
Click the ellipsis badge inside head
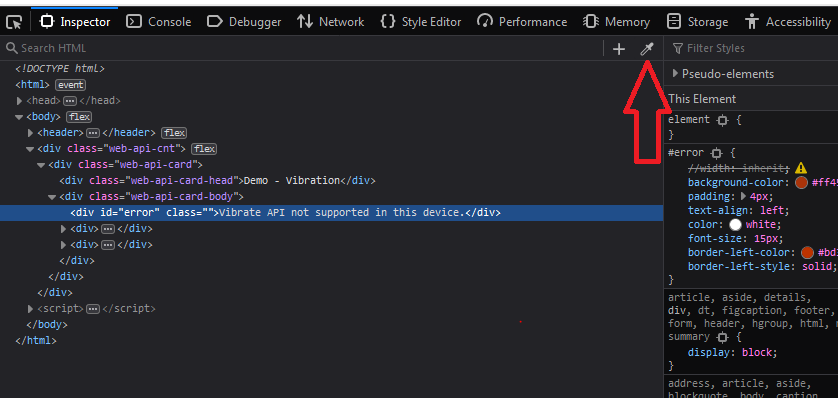pos(70,101)
